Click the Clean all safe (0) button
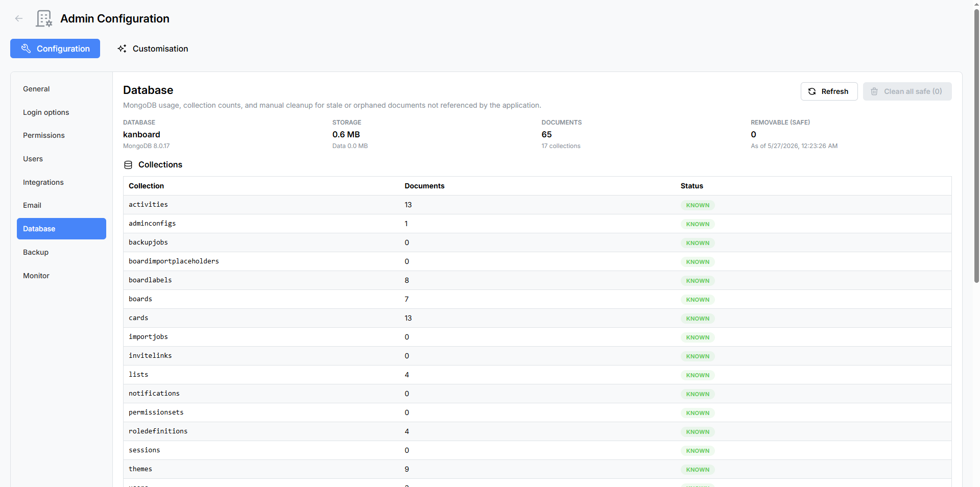This screenshot has width=980, height=487. point(907,91)
